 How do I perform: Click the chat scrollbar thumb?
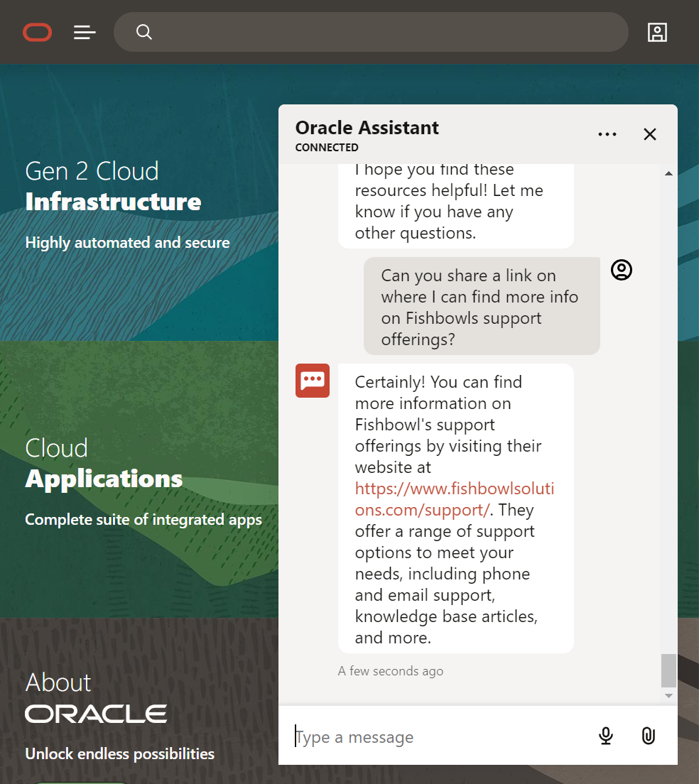click(668, 670)
